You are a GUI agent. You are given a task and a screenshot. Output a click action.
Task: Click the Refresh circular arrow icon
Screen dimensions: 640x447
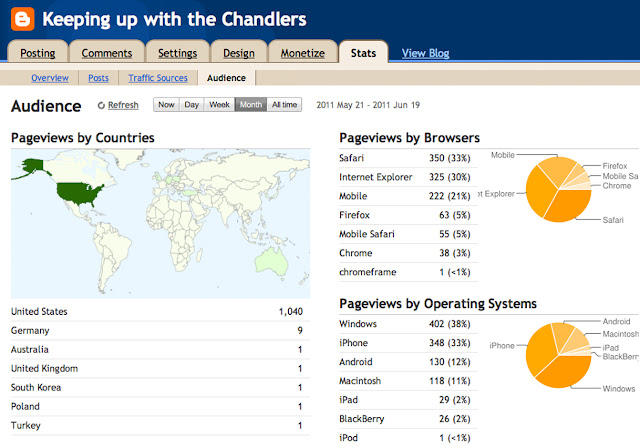(x=101, y=105)
